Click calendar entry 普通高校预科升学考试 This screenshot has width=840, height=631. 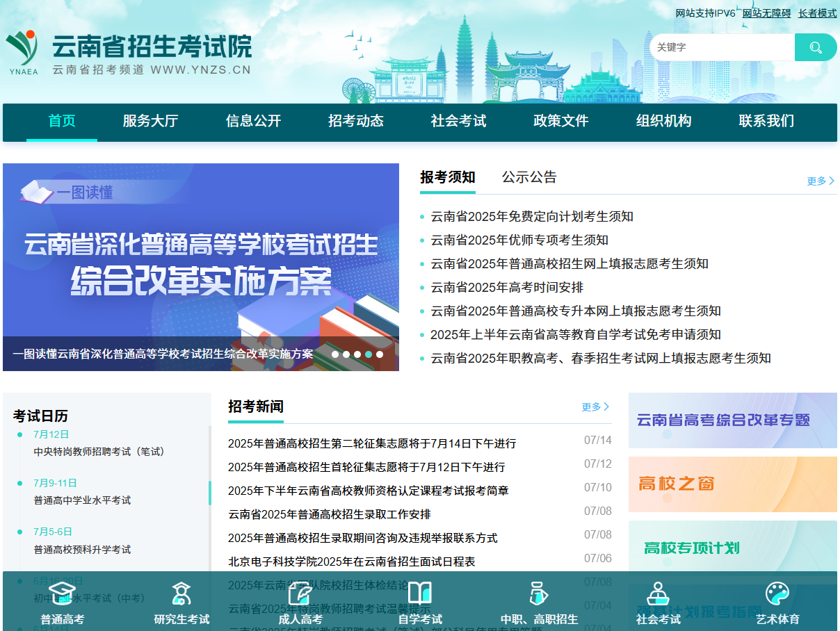coord(82,550)
